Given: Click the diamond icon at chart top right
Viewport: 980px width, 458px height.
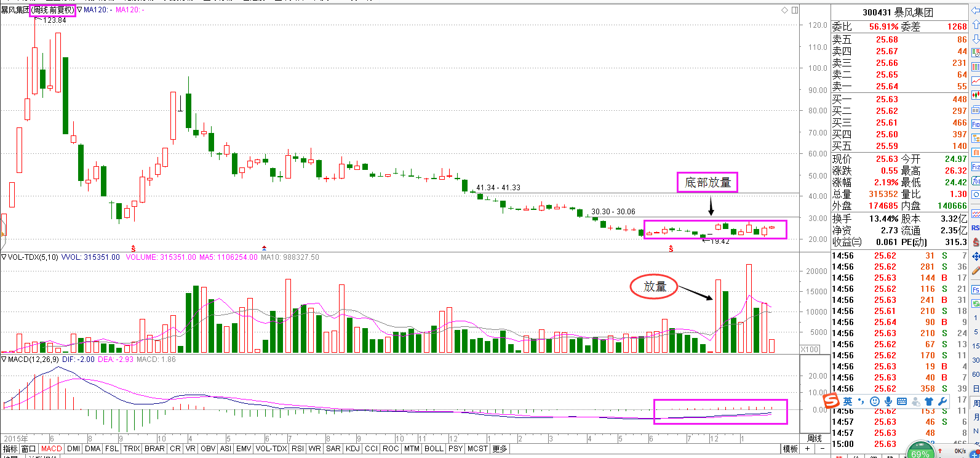Looking at the screenshot, I should click(x=784, y=10).
